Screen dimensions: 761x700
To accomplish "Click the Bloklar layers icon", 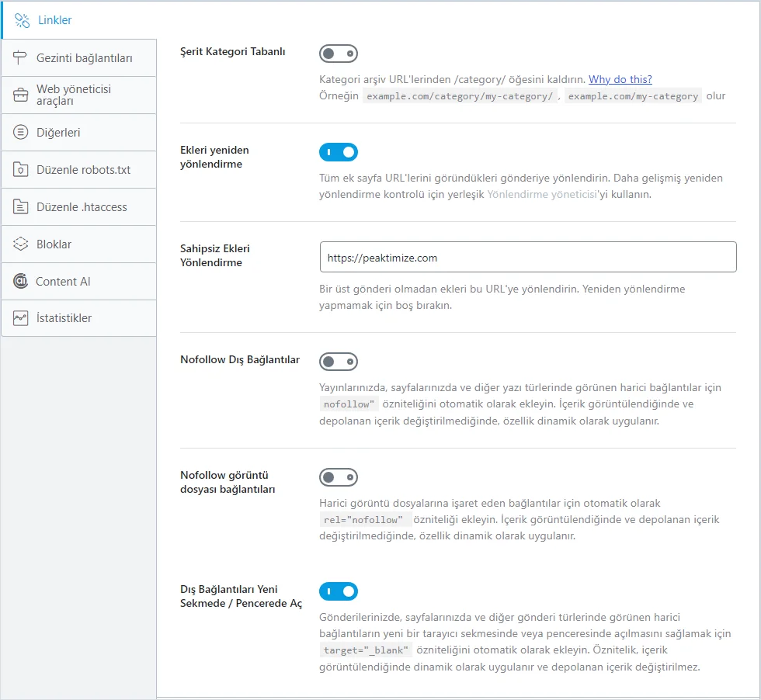I will [20, 244].
